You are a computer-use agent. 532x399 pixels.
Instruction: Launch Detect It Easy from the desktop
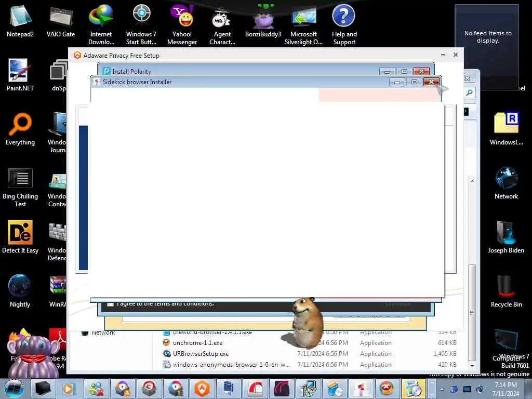tap(20, 237)
